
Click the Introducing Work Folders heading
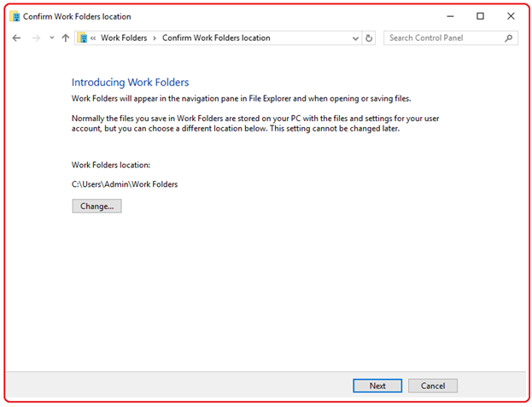[x=131, y=83]
